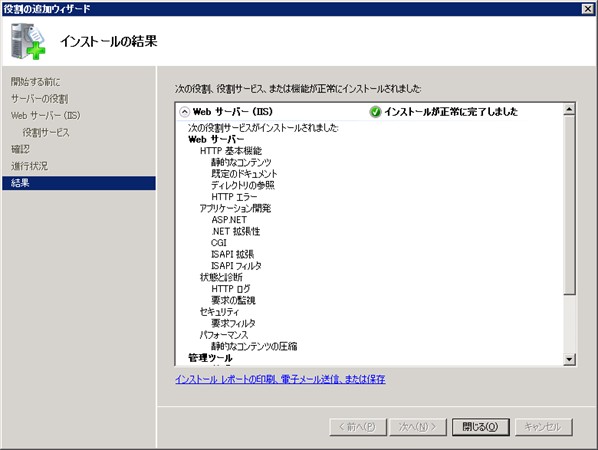
Task: Click the 静的なコンテンツ entry
Action: pos(241,162)
